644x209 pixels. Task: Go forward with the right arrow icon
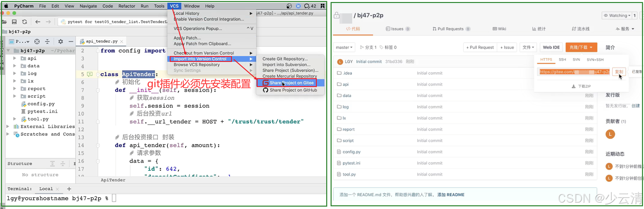48,22
